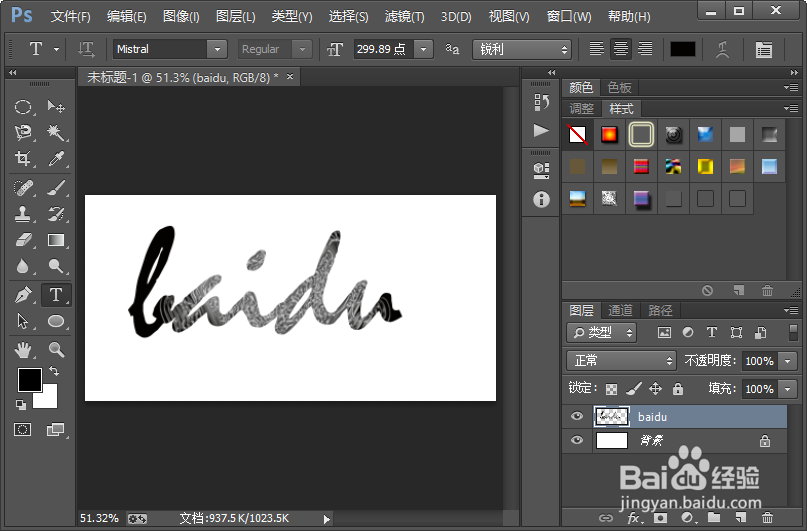Open the layer filter 类型 dropdown

tap(601, 333)
